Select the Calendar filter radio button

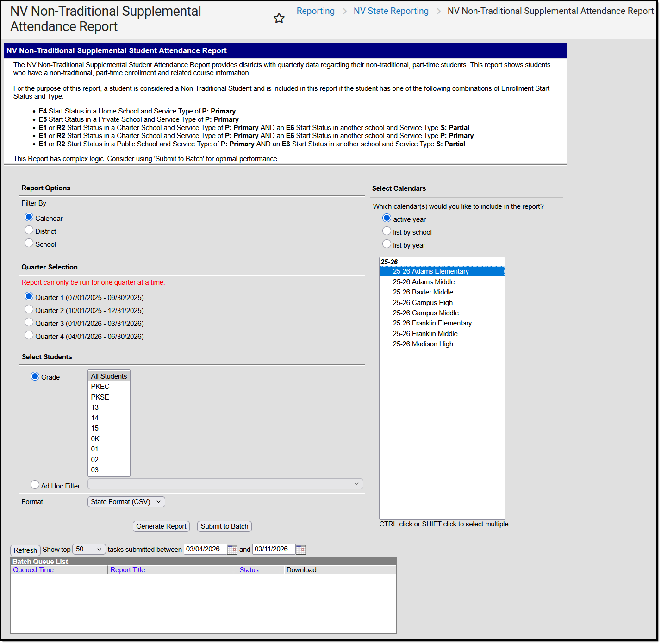tap(29, 217)
